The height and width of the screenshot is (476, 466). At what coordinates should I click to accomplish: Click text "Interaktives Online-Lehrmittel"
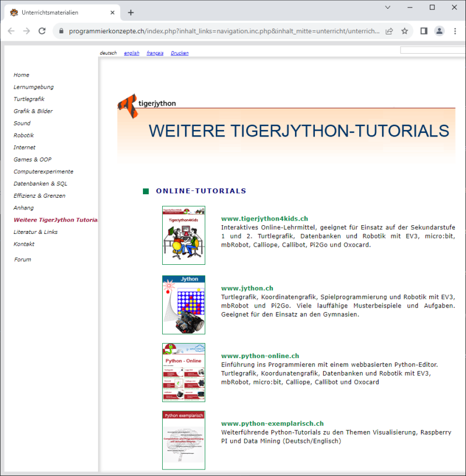point(269,228)
